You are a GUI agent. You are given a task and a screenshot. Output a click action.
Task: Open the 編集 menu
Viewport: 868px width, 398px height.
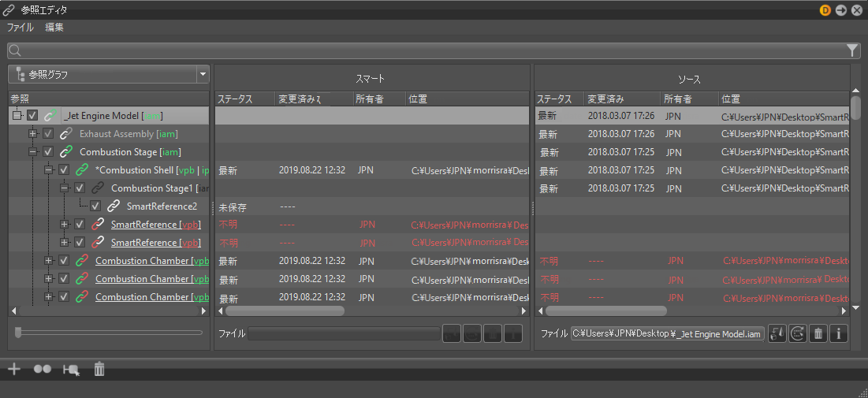point(54,27)
